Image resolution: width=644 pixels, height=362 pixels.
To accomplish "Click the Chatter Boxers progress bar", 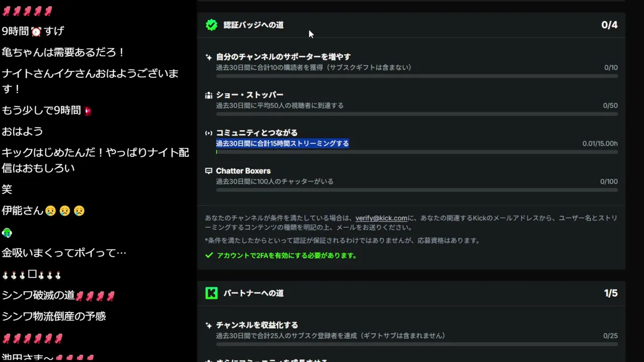I will pyautogui.click(x=417, y=190).
